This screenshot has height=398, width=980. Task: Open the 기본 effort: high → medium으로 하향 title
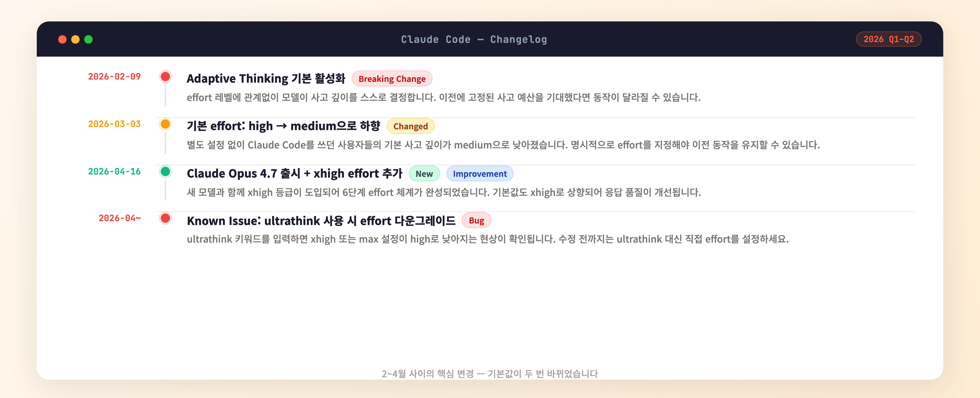[x=284, y=126]
